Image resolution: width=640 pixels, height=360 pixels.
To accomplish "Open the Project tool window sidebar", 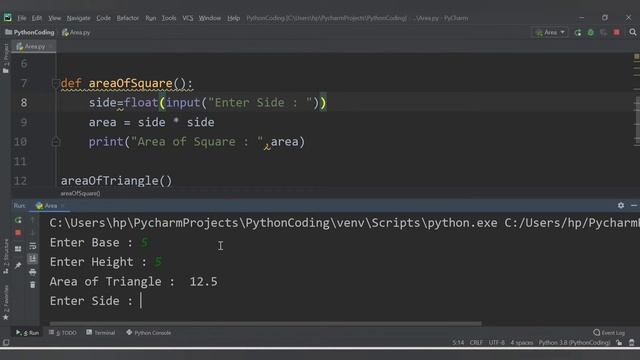I will pos(5,58).
